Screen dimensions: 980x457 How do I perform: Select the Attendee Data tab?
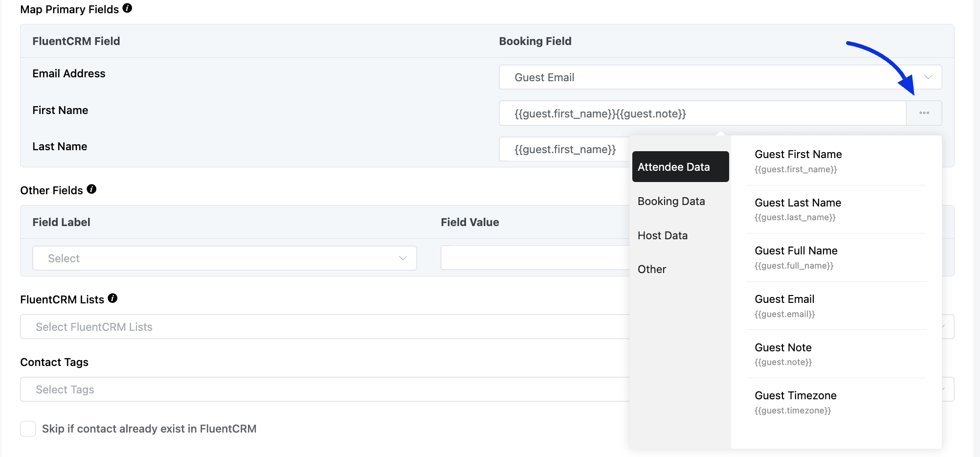674,166
